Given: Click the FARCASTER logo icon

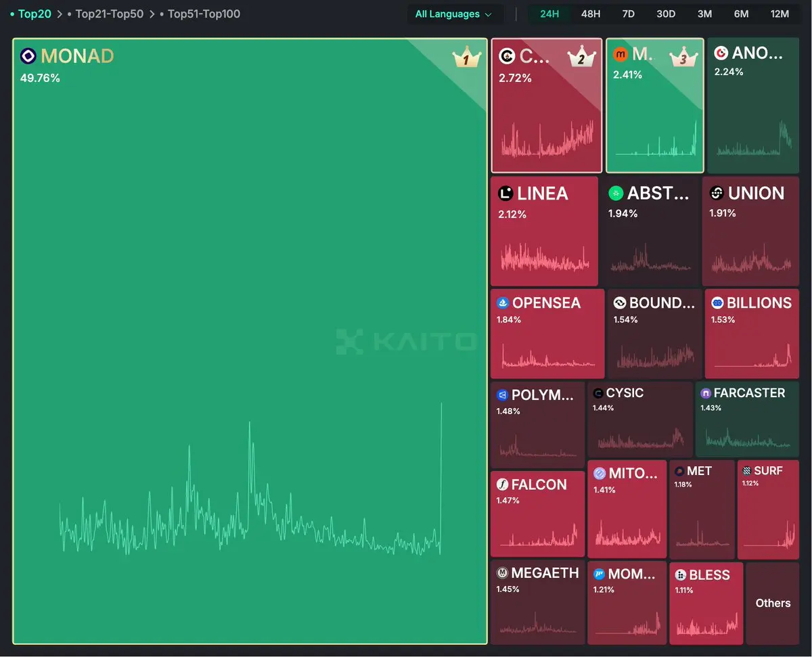Looking at the screenshot, I should point(705,393).
